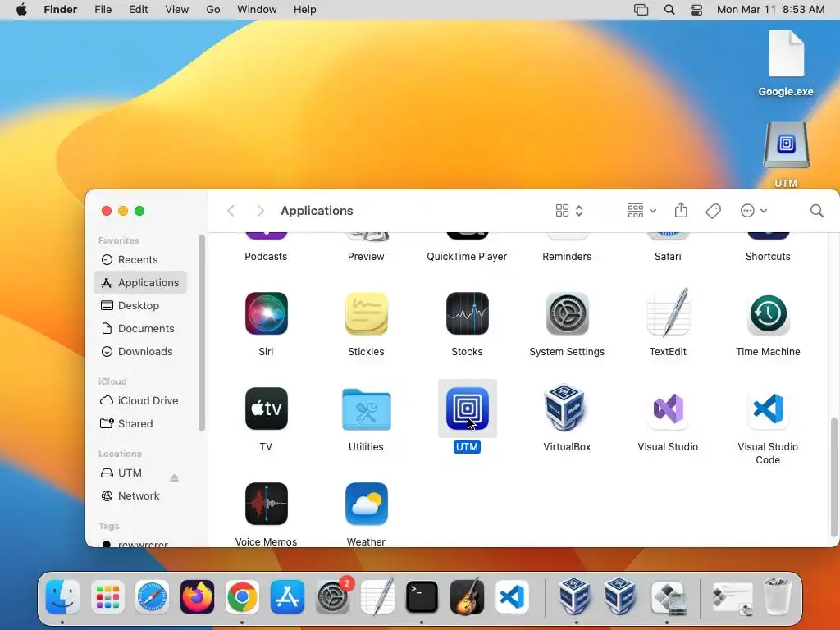Open Control Center in menu bar
This screenshot has height=630, width=840.
(696, 10)
